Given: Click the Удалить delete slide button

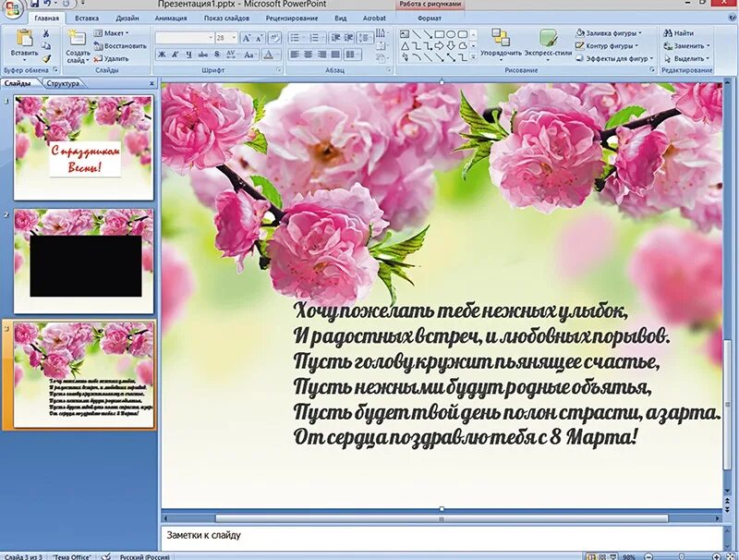Looking at the screenshot, I should click(x=111, y=58).
